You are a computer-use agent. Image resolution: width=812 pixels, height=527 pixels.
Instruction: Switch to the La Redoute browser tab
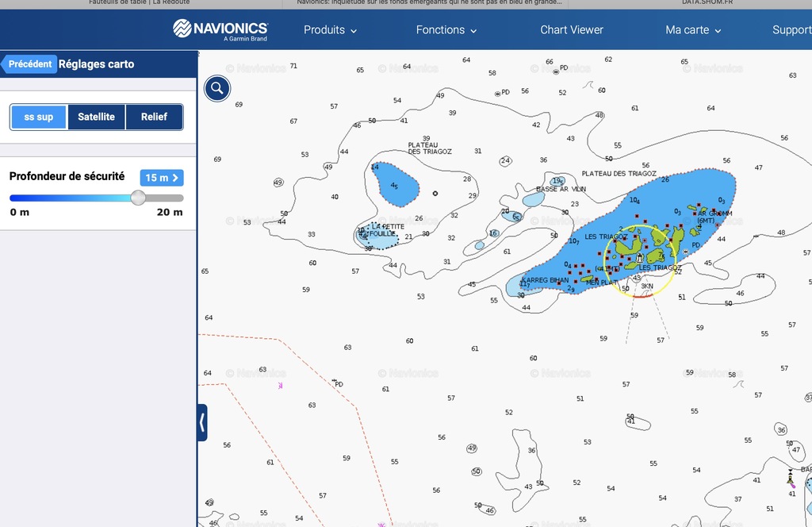(x=140, y=2)
